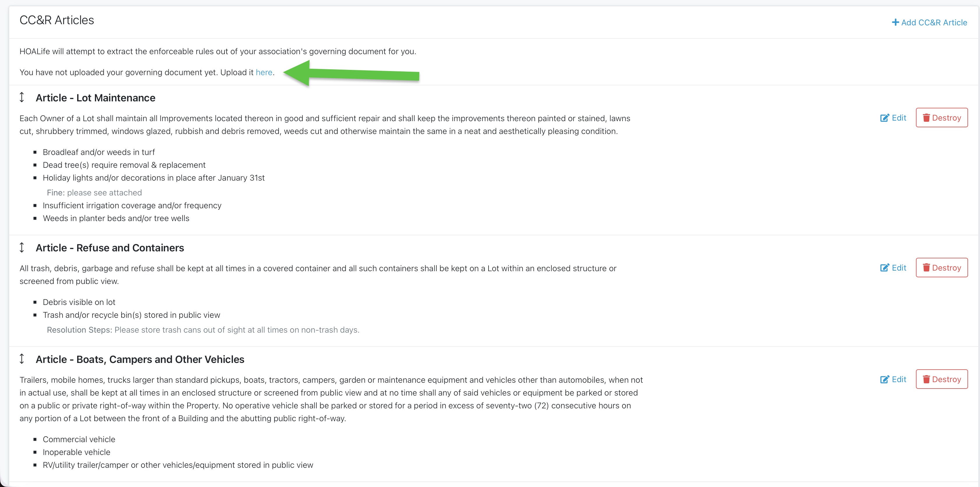Edit the Boats, Campers and Other Vehicles article
Viewport: 980px width, 487px height.
[x=893, y=379]
